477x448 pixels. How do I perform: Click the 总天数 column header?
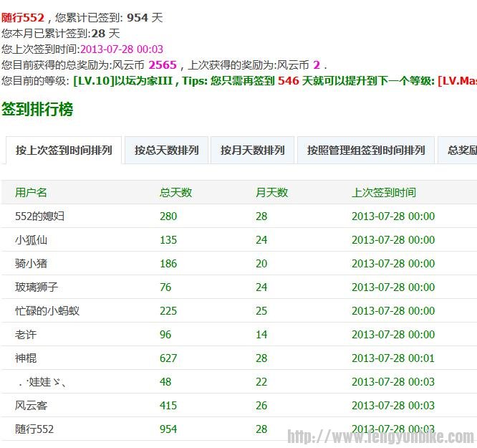(x=175, y=192)
